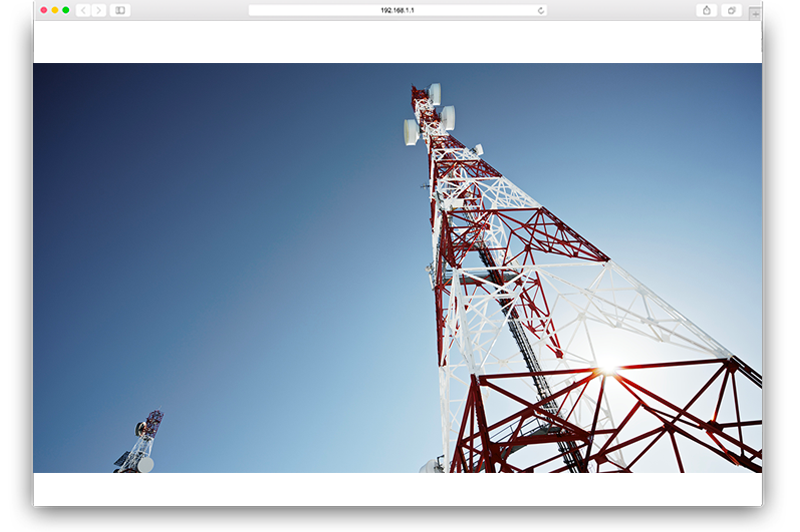Minimize the window with the yellow button
The height and width of the screenshot is (532, 800).
point(55,10)
